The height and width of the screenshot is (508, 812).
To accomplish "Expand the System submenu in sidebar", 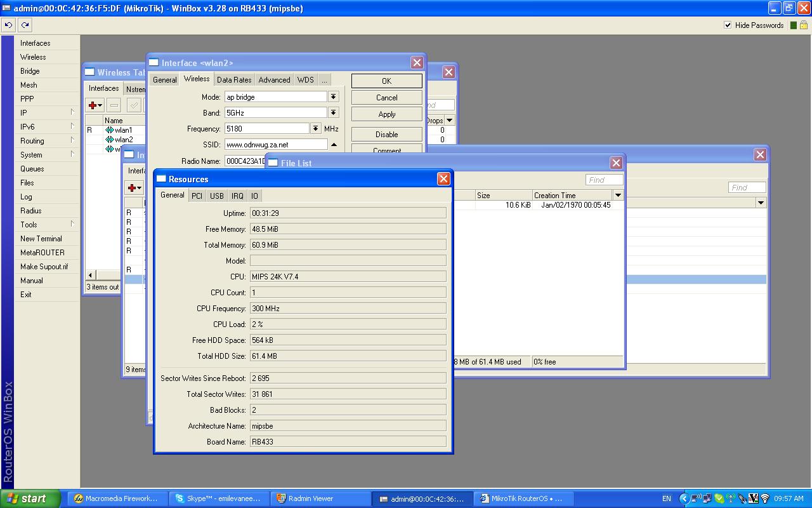I will coord(48,155).
